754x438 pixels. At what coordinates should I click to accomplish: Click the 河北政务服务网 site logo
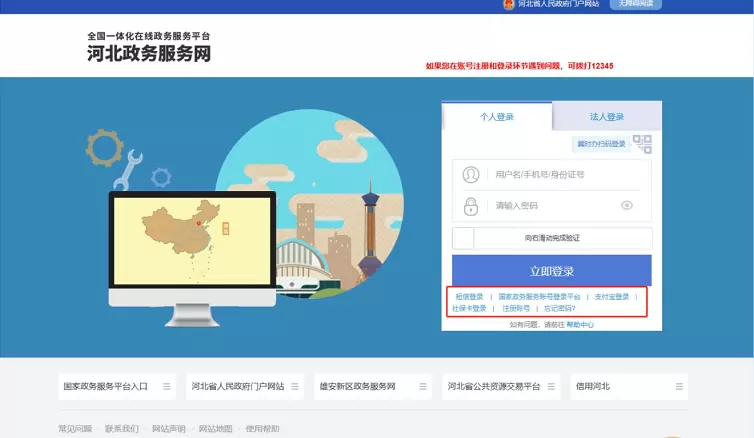click(x=149, y=48)
